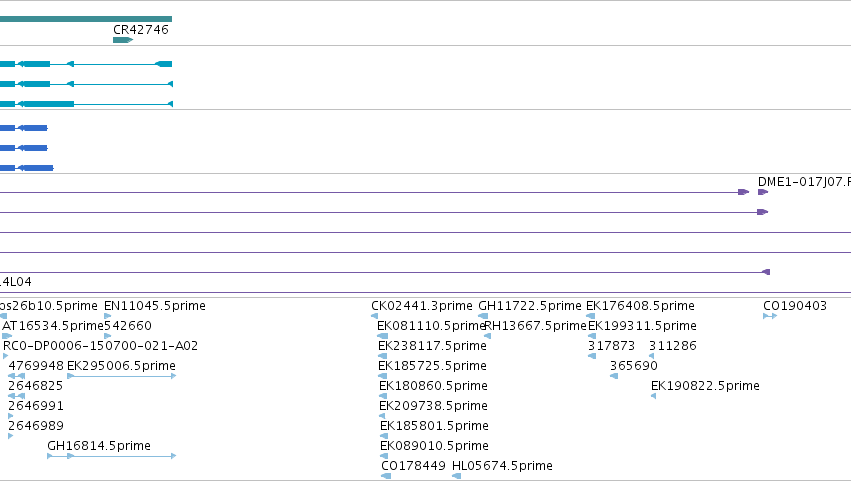
Task: Select the HL05674.5prime EST arrow
Action: point(456,476)
